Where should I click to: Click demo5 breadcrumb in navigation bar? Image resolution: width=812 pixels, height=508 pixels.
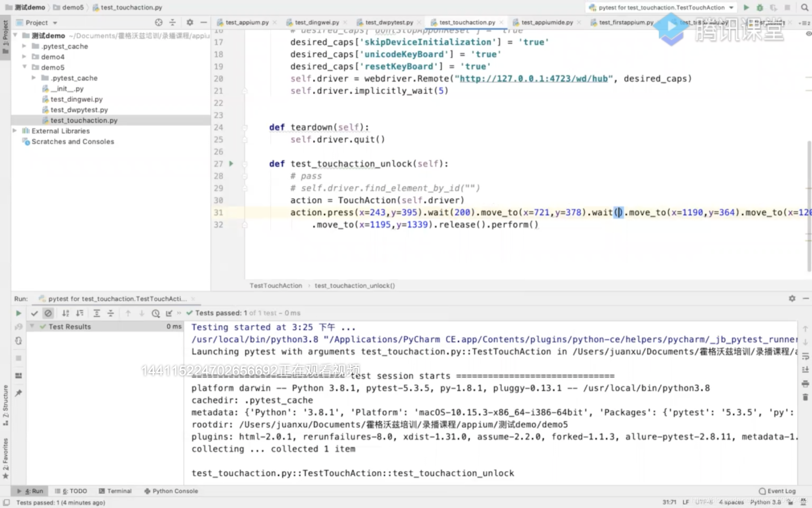click(x=68, y=7)
